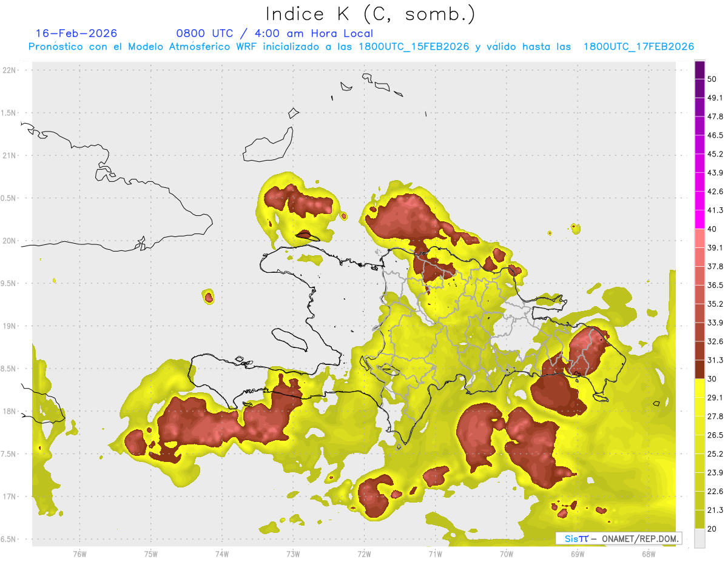Viewport: 728px width, 562px height.
Task: Click the map title "Indice K (C, somb.)"
Action: (370, 14)
